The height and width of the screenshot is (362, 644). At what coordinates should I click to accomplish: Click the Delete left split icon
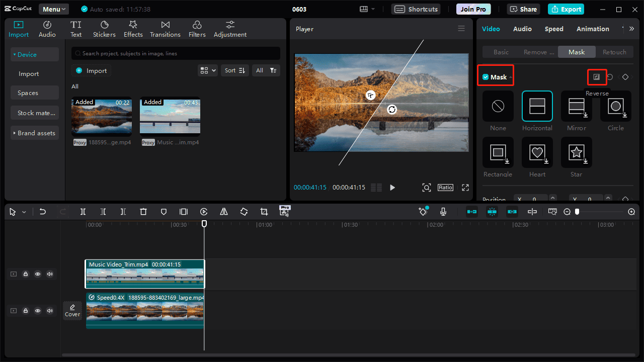coord(103,212)
